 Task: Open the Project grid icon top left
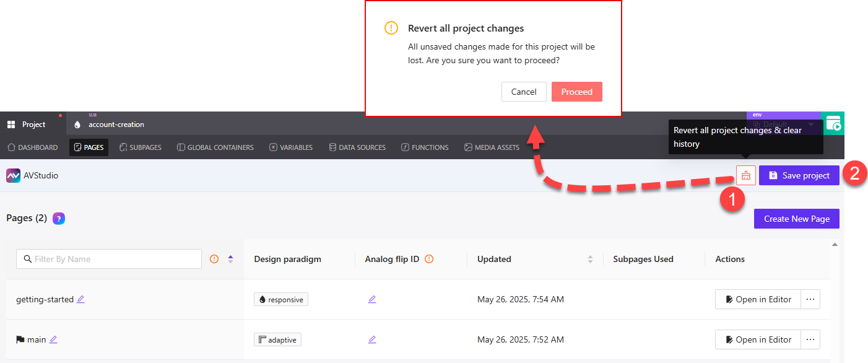pyautogui.click(x=11, y=124)
